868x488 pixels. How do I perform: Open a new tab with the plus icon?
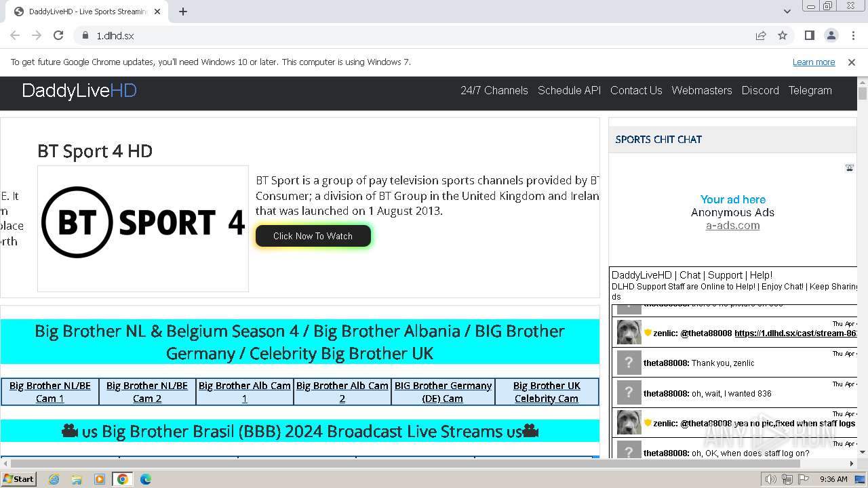pos(183,12)
